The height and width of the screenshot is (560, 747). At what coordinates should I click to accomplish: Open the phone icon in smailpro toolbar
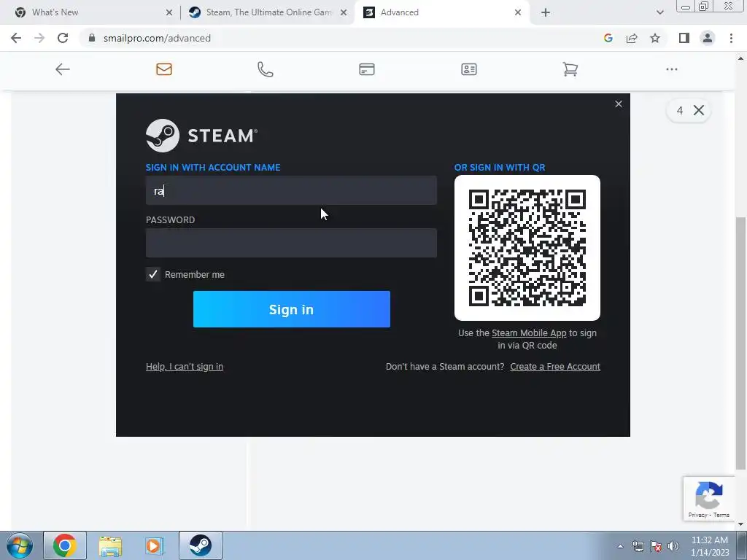click(266, 69)
